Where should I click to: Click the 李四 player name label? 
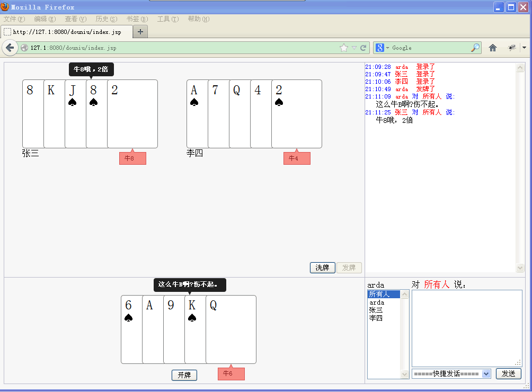point(195,153)
